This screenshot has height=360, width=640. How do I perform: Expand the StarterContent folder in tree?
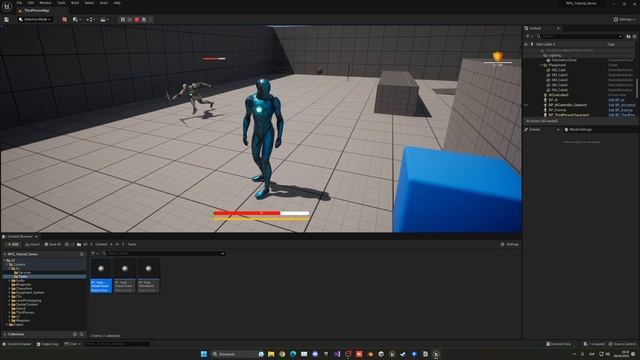(x=10, y=304)
